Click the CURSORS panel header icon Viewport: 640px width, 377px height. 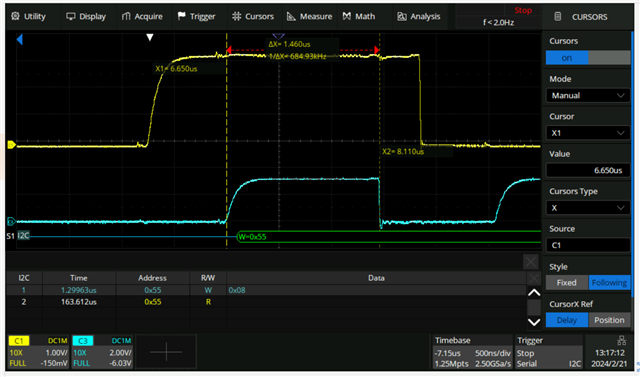(x=558, y=16)
